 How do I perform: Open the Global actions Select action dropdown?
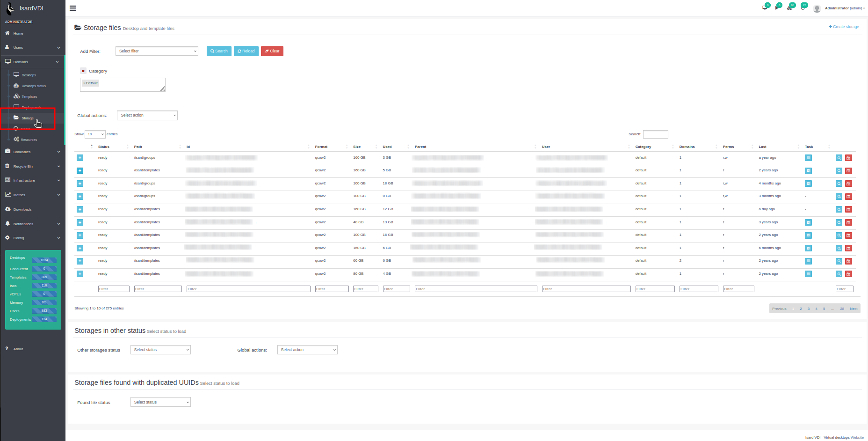tap(147, 115)
